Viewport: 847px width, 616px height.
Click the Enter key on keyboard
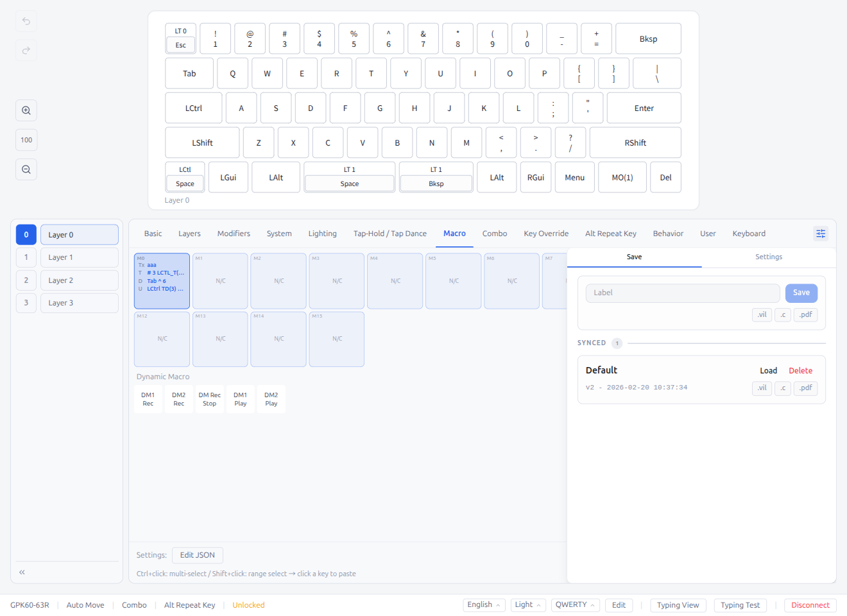pyautogui.click(x=644, y=108)
